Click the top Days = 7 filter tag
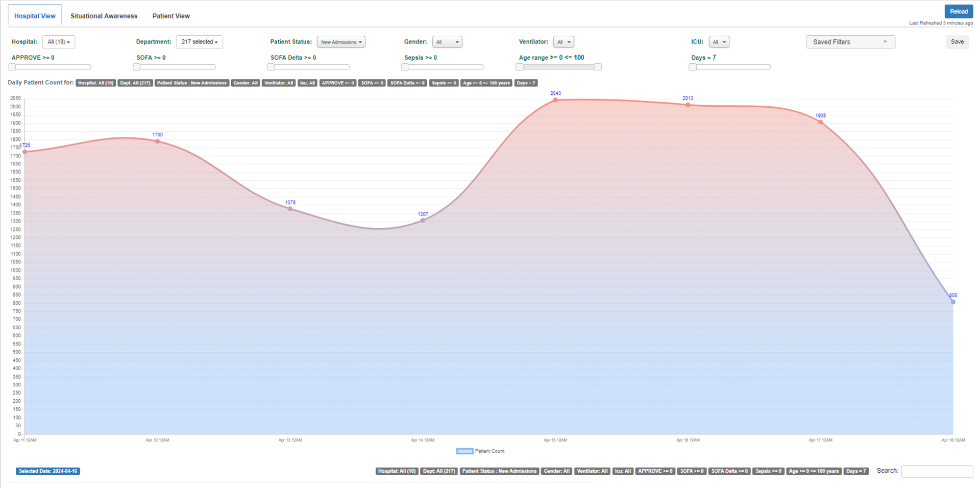The image size is (980, 488). click(x=526, y=83)
